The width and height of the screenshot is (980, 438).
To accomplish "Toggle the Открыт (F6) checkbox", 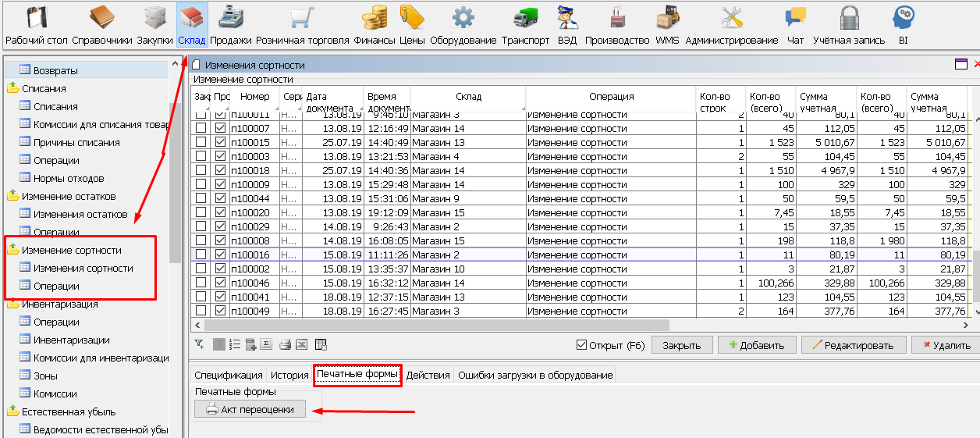I will tap(581, 345).
